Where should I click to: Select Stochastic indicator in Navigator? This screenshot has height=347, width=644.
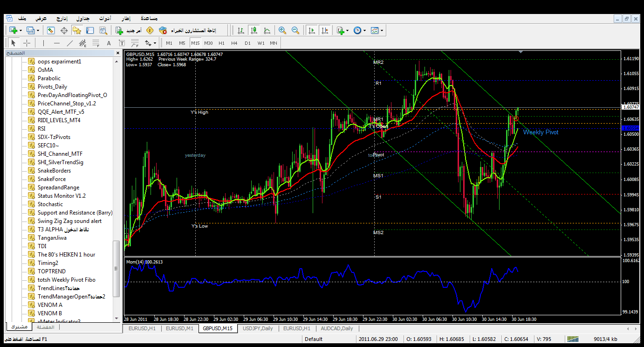(50, 204)
